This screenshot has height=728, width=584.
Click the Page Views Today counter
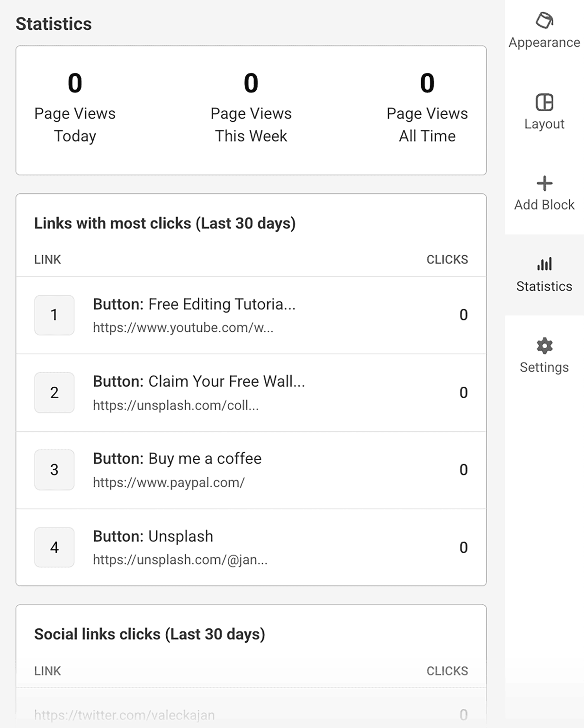[x=74, y=108]
